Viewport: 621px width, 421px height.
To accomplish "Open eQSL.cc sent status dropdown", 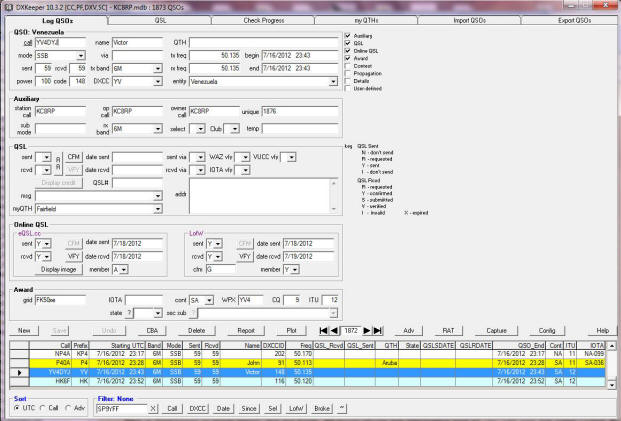I will [x=47, y=244].
